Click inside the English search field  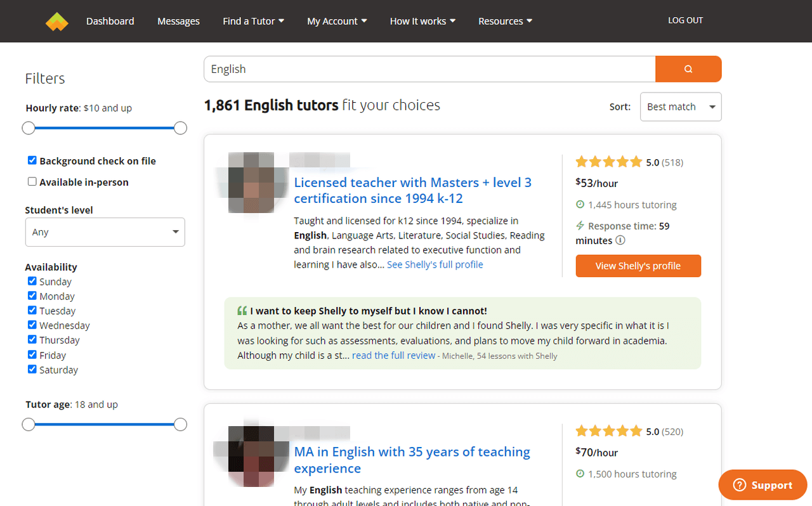(429, 68)
